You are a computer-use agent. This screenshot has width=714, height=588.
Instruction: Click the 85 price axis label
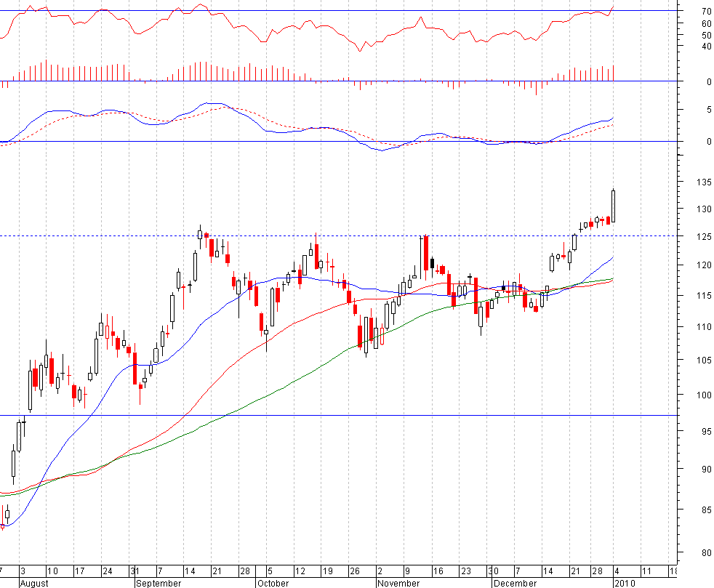[x=706, y=510]
